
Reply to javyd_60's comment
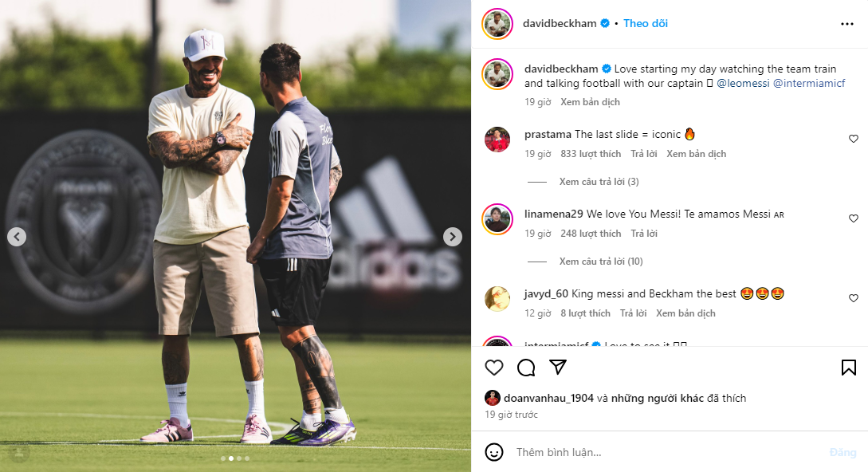pos(634,313)
